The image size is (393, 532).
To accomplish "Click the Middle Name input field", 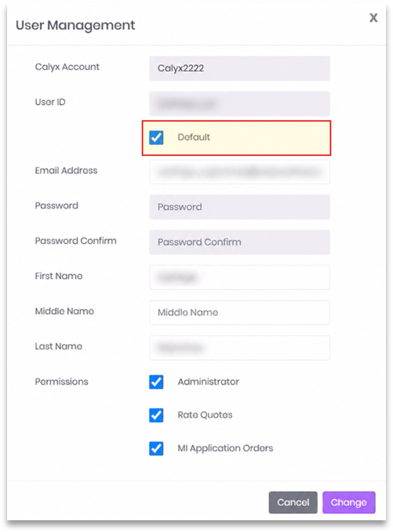I will (x=239, y=313).
